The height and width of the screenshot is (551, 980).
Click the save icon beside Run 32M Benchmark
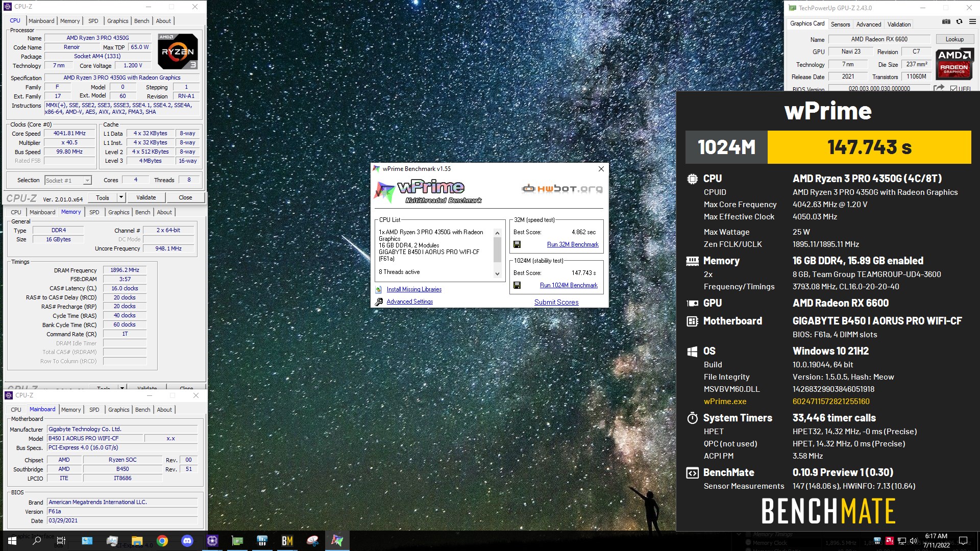[517, 244]
